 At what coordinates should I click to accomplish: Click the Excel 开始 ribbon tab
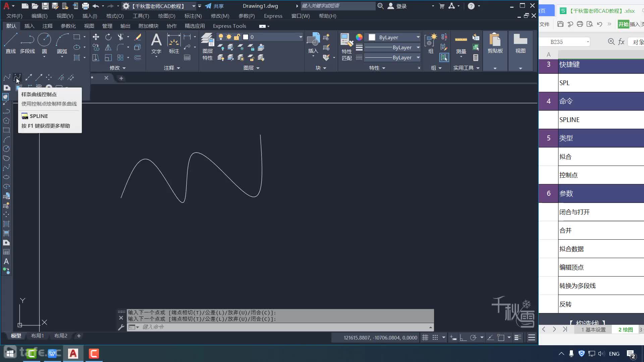point(623,24)
